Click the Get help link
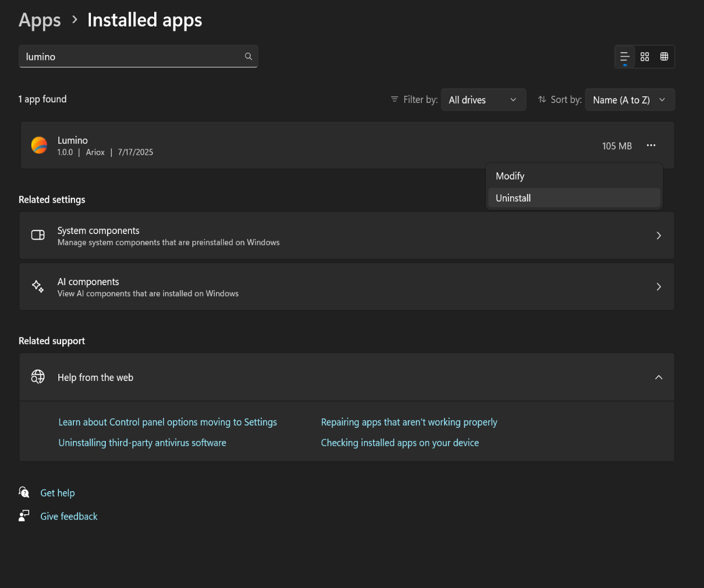The height and width of the screenshot is (588, 704). [57, 493]
